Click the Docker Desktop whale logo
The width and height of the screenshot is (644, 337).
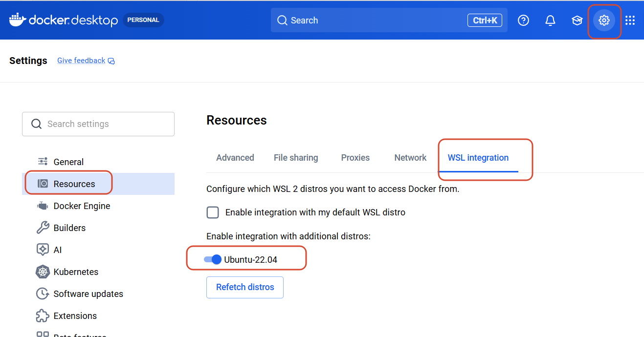(18, 20)
